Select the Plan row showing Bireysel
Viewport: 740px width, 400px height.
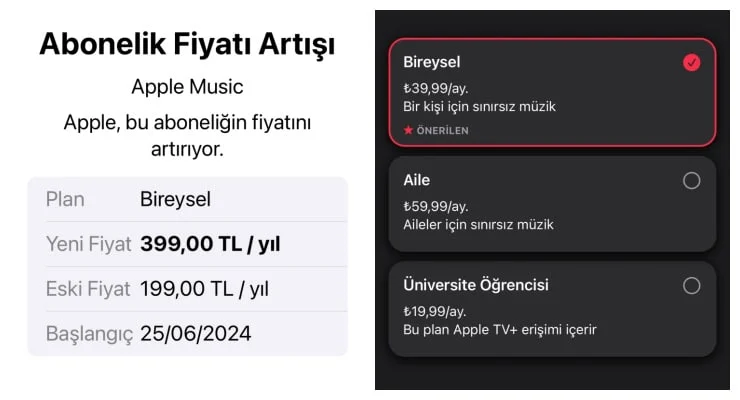coord(187,199)
